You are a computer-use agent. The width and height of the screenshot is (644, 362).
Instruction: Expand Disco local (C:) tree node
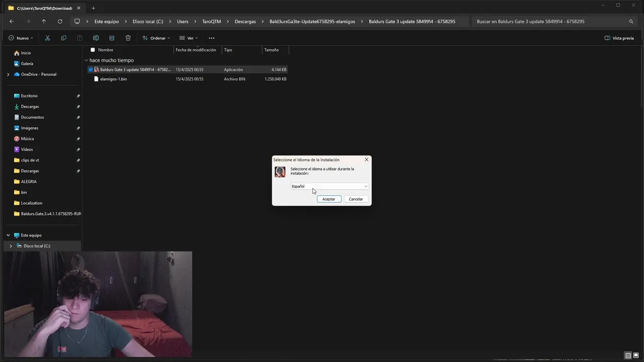tap(11, 246)
